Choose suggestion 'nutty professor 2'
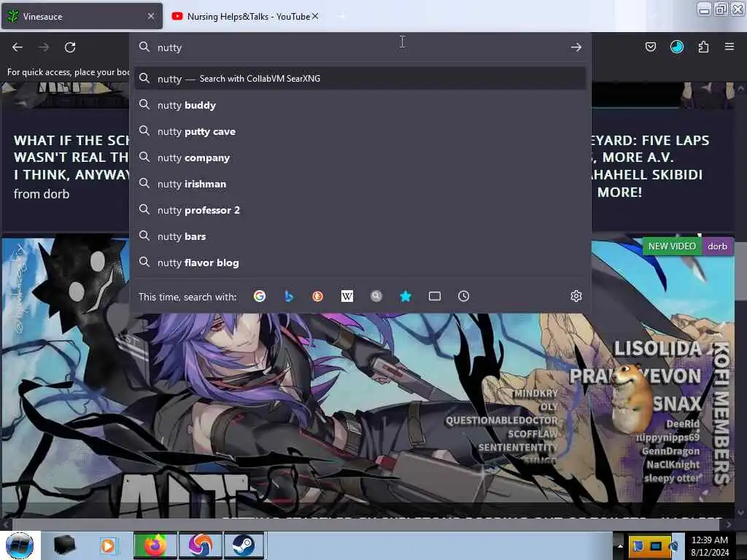The image size is (747, 560). click(360, 210)
